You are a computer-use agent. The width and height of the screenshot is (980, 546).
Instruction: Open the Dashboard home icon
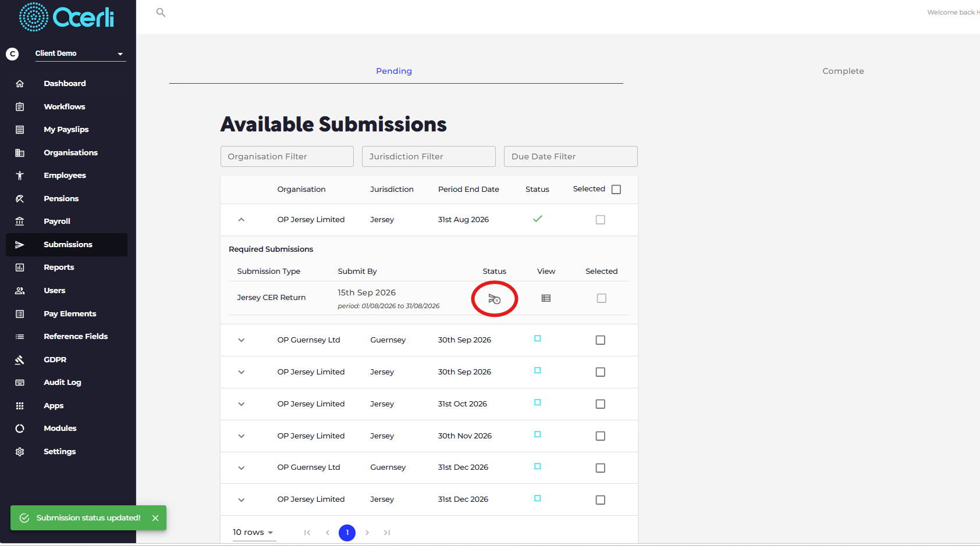pos(20,84)
